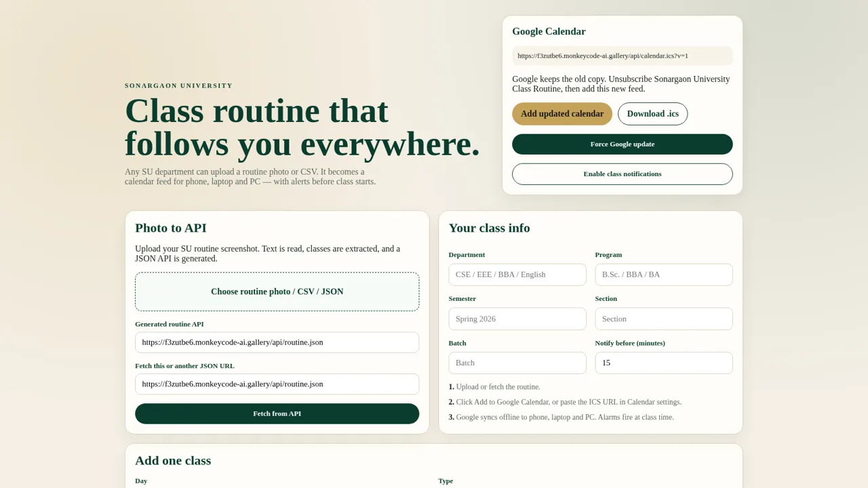The image size is (868, 488).
Task: Activate the Section input box
Action: [664, 319]
